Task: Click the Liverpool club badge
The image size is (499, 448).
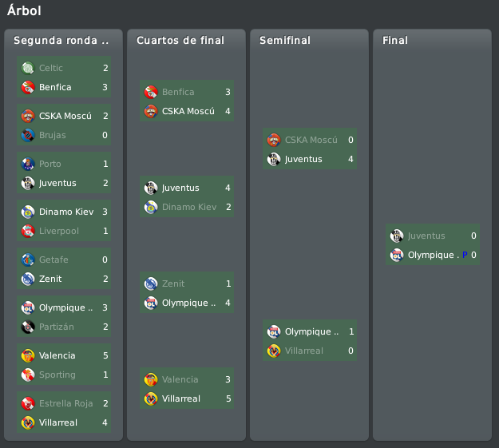Action: click(28, 231)
